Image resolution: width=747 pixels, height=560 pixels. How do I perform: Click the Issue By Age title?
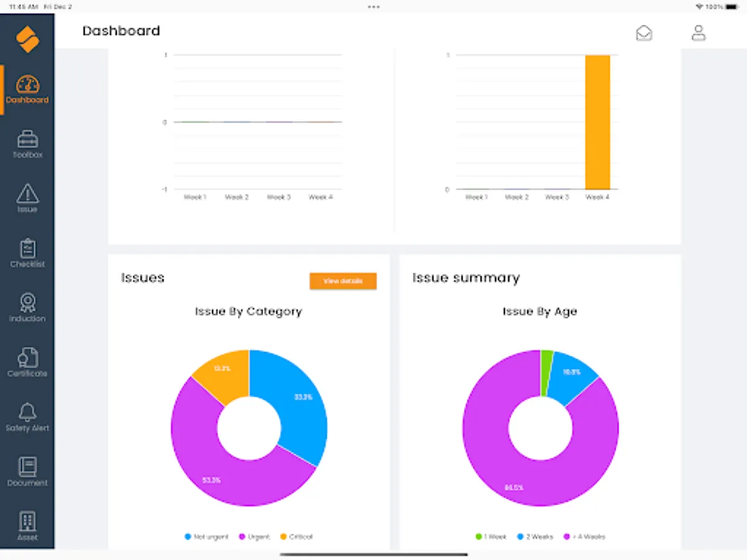[x=540, y=311]
